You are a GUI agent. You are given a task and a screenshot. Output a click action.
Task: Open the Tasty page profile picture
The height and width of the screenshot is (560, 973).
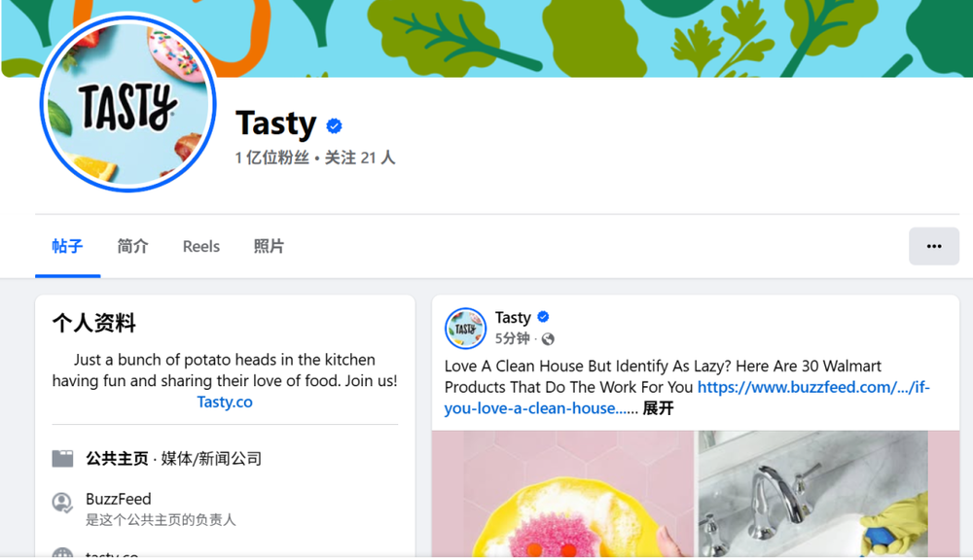tap(128, 104)
